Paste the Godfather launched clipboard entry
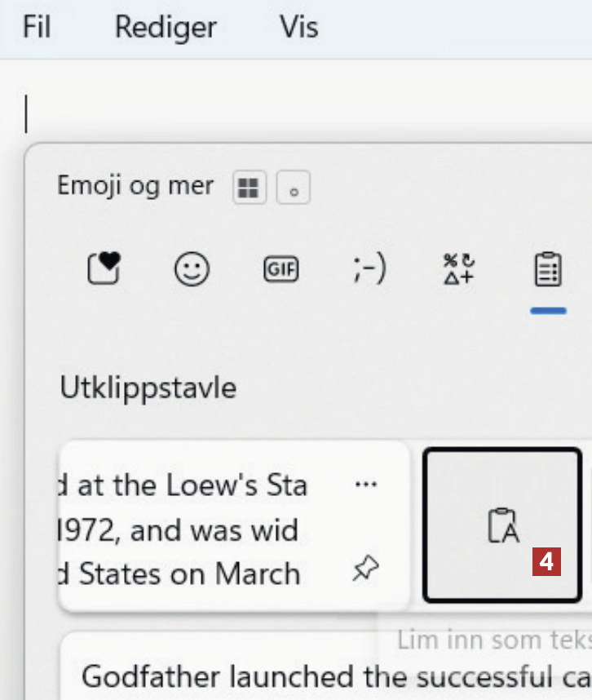The image size is (592, 700). (x=326, y=676)
